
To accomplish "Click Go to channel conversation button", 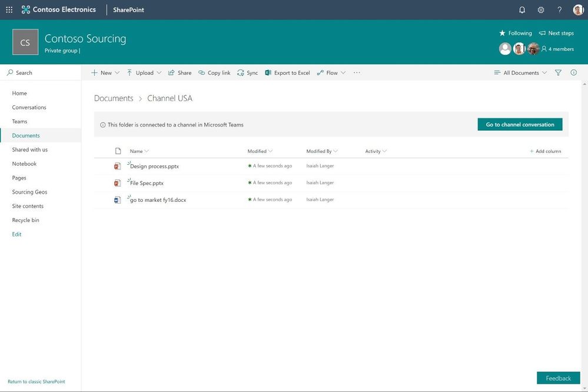I will [x=520, y=125].
